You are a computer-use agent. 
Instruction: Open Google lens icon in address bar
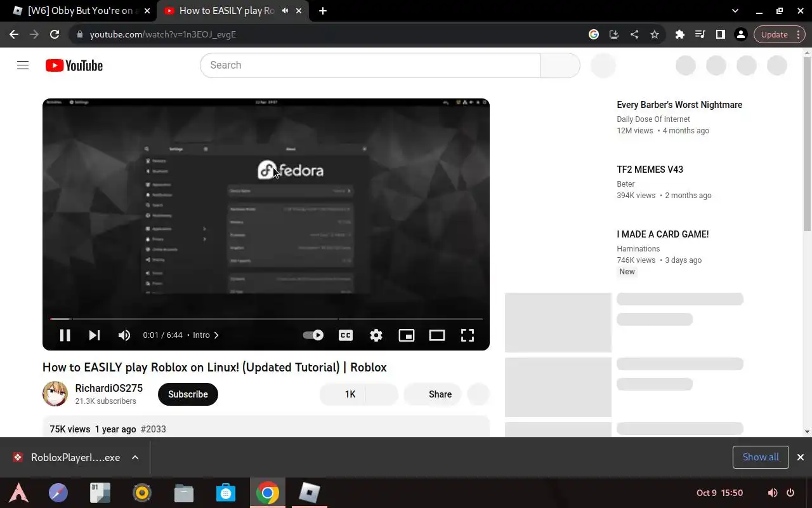point(594,34)
